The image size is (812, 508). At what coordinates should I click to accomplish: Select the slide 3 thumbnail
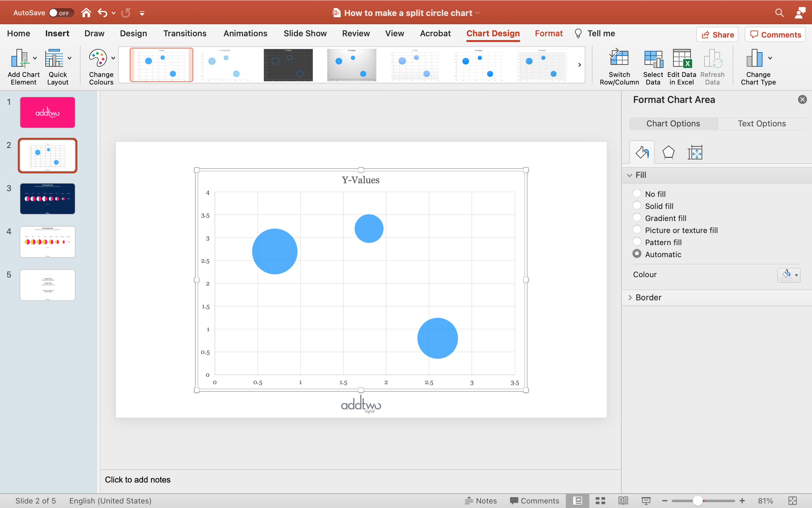(47, 199)
